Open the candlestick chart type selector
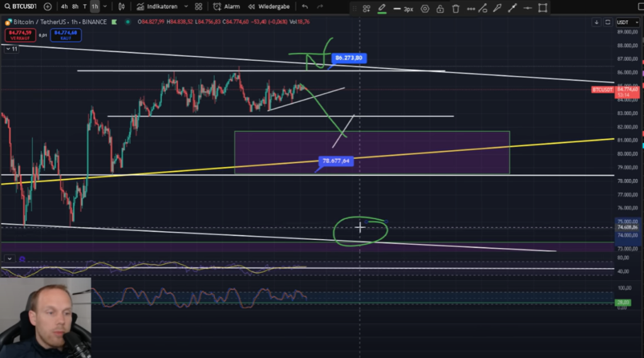This screenshot has height=358, width=644. [121, 6]
